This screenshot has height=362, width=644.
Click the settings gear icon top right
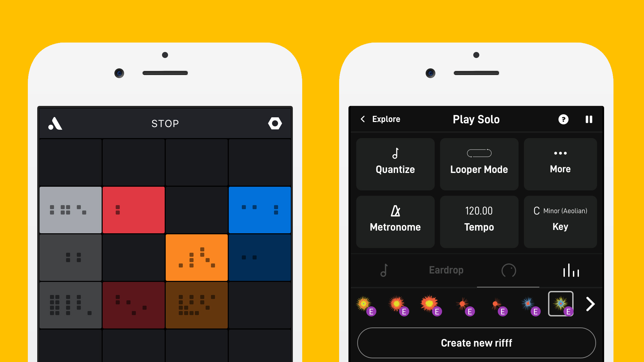pyautogui.click(x=275, y=124)
